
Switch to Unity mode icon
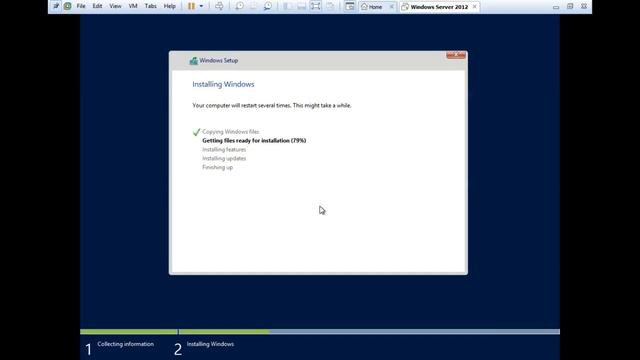[330, 6]
